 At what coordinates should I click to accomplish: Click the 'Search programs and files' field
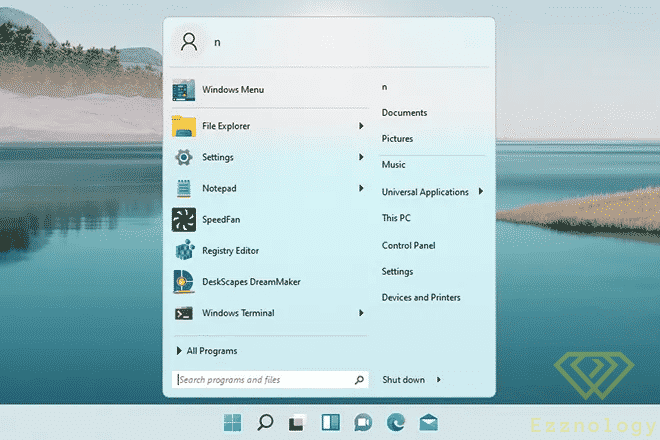(270, 380)
